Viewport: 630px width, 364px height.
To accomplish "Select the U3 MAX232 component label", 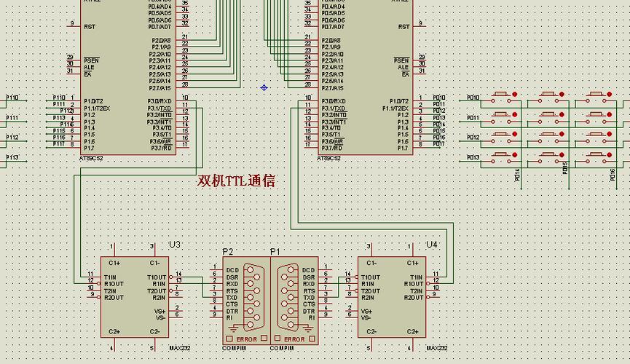I will [x=174, y=245].
